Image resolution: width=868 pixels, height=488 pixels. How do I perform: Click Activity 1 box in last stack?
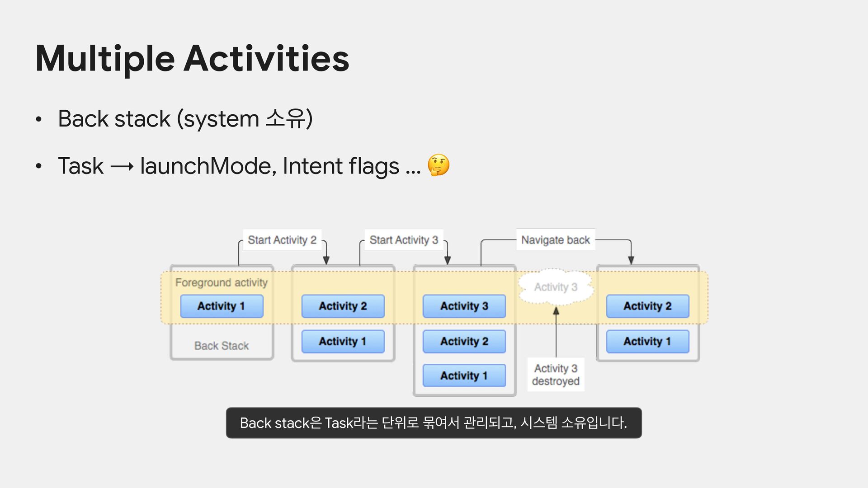pos(647,341)
